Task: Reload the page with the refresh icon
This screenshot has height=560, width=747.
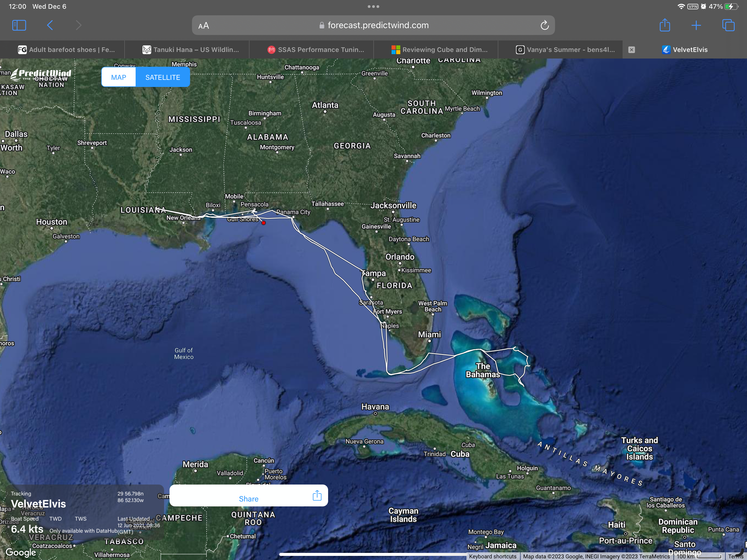Action: coord(544,25)
